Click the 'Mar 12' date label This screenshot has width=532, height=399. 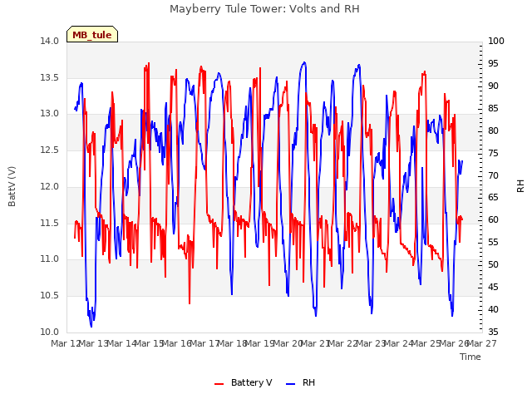tap(66, 343)
